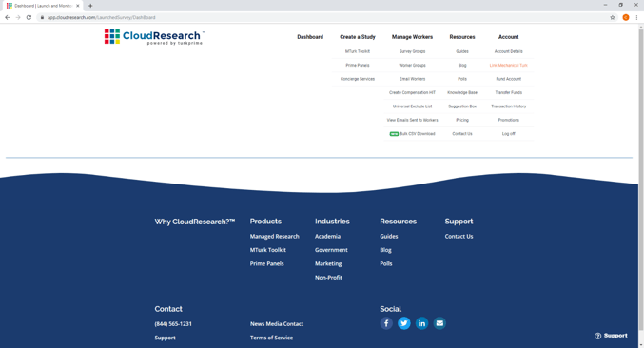Click the email envelope social icon
644x348 pixels.
click(439, 323)
